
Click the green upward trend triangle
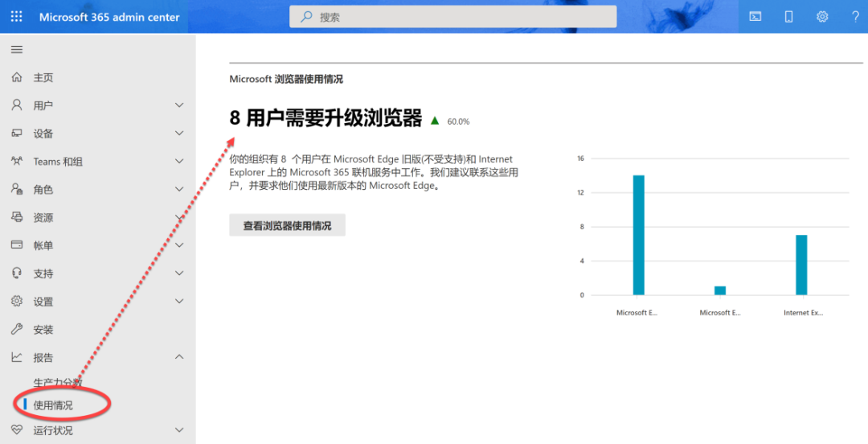(435, 121)
